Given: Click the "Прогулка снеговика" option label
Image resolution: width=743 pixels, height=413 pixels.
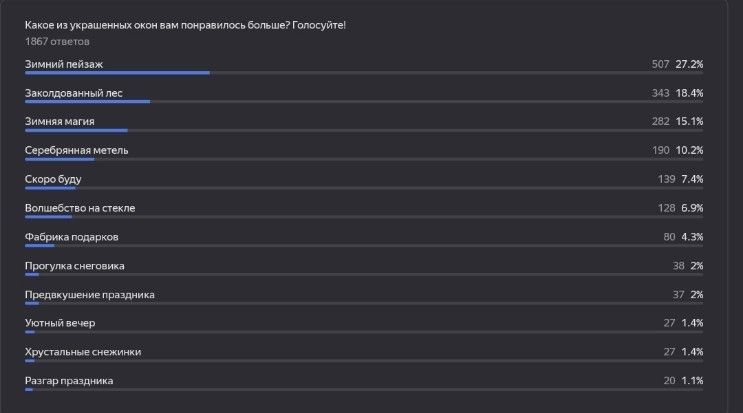Looking at the screenshot, I should pyautogui.click(x=75, y=266).
